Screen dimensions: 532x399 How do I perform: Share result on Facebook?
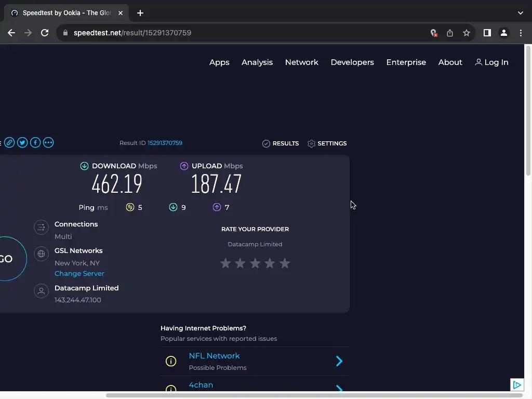35,142
